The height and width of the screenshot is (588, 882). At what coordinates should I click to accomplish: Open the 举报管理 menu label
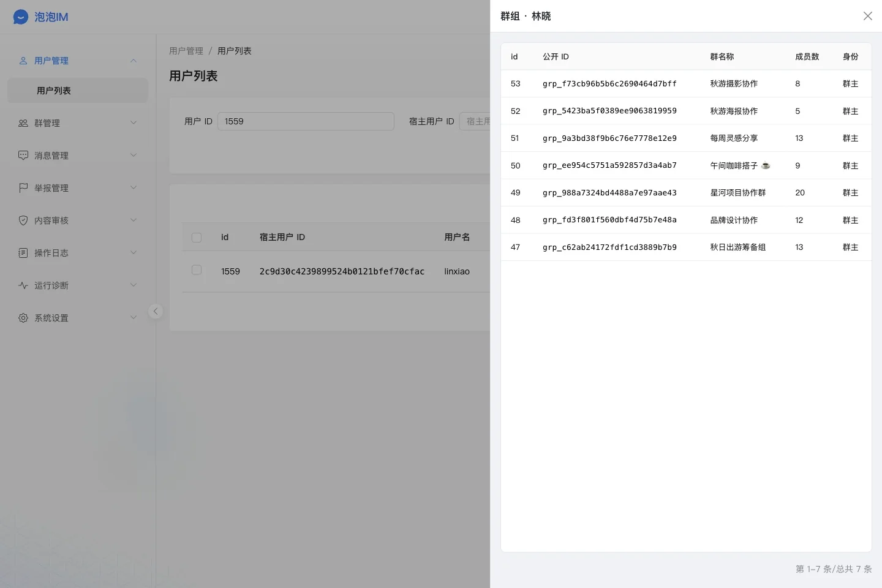point(51,188)
